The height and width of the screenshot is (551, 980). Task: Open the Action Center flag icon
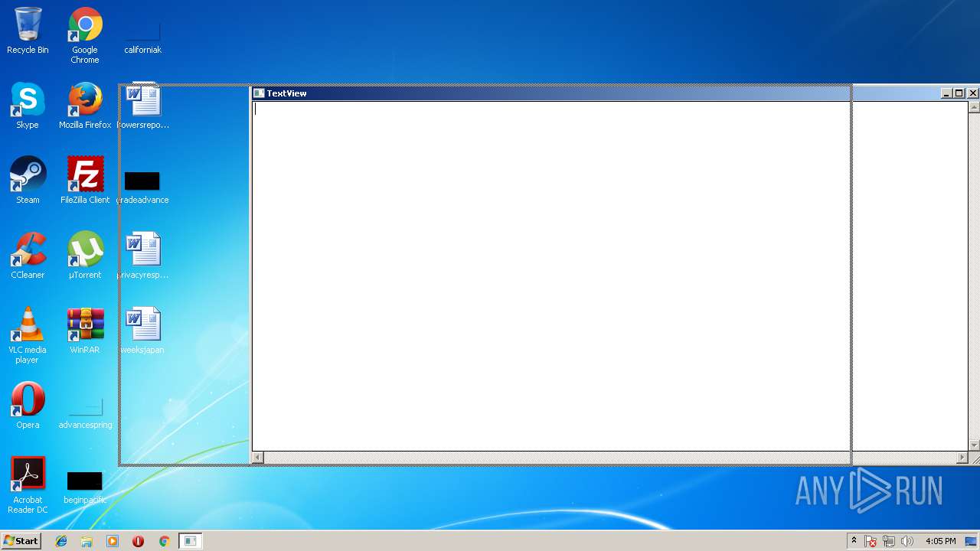[871, 541]
